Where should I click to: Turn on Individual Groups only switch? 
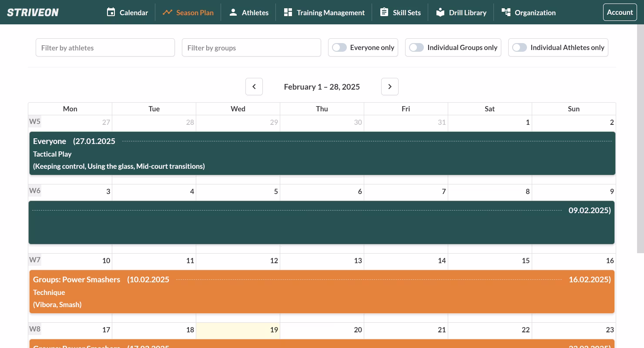pyautogui.click(x=416, y=47)
